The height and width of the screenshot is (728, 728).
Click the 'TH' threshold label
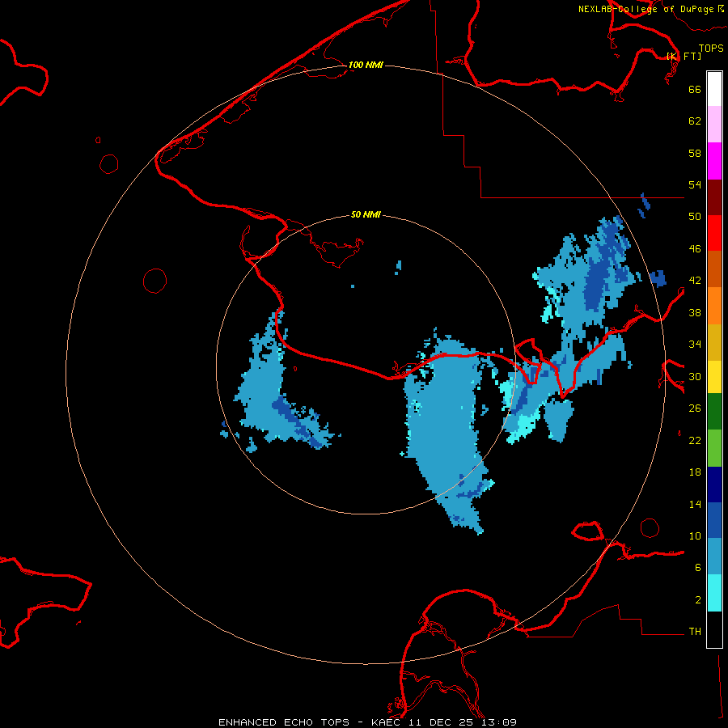point(695,632)
